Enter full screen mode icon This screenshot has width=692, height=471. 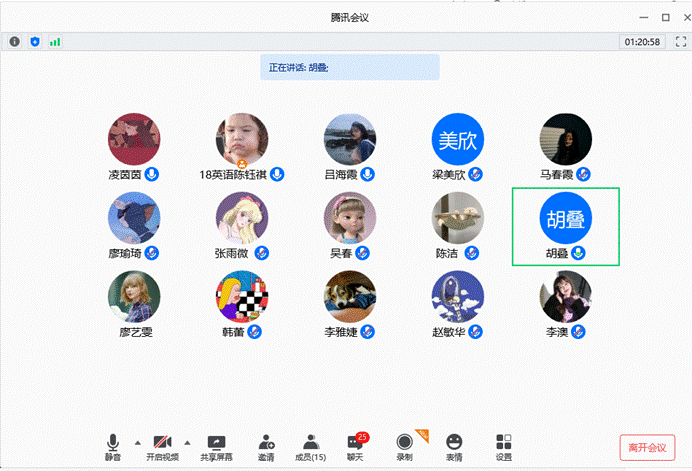click(681, 42)
